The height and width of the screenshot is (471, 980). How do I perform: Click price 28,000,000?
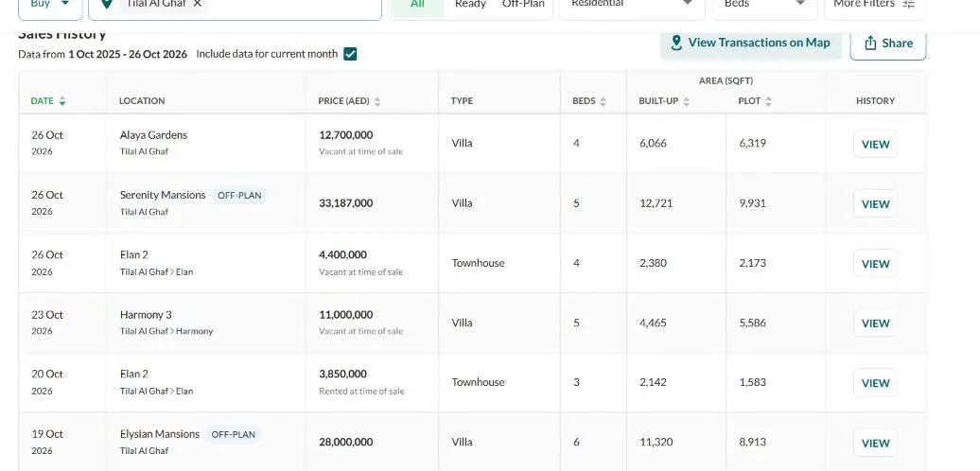point(345,443)
